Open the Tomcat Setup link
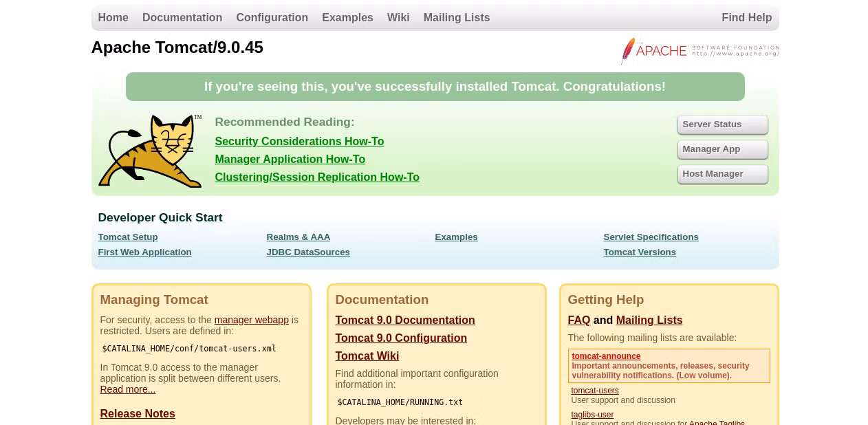868x425 pixels. [x=128, y=237]
